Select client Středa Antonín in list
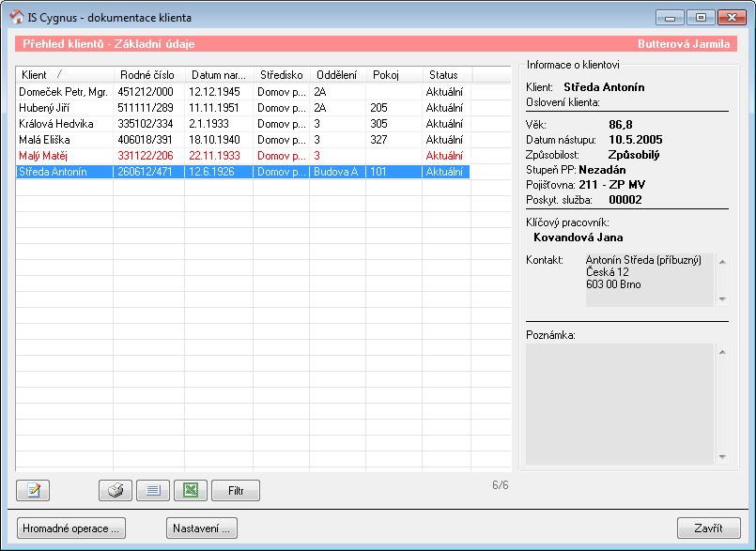The image size is (756, 551). coord(243,172)
